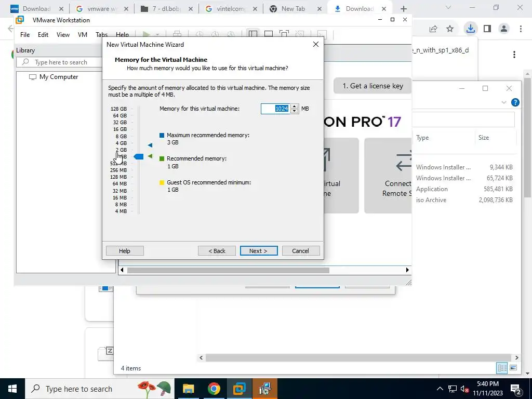Viewport: 532px width, 399px height.
Task: Click the Ctrl+Alt+Del send icon in VMware toolbar
Action: coord(177,34)
